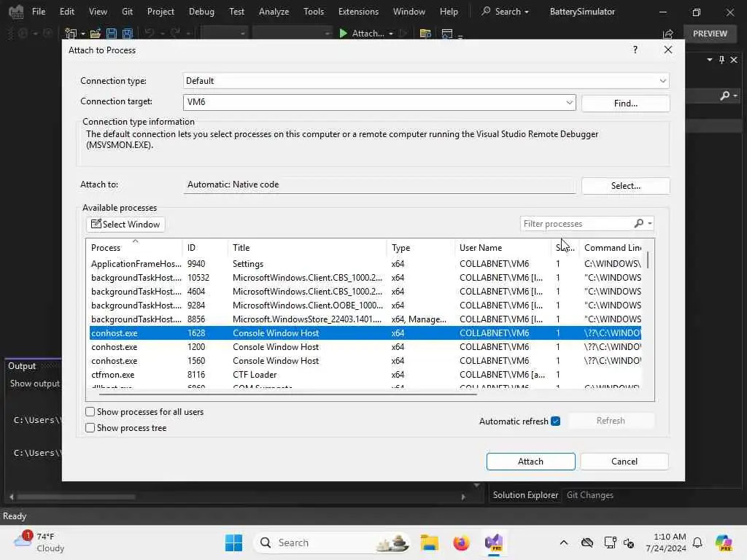Cancel the Attach to Process dialog
The width and height of the screenshot is (747, 560).
coord(624,462)
